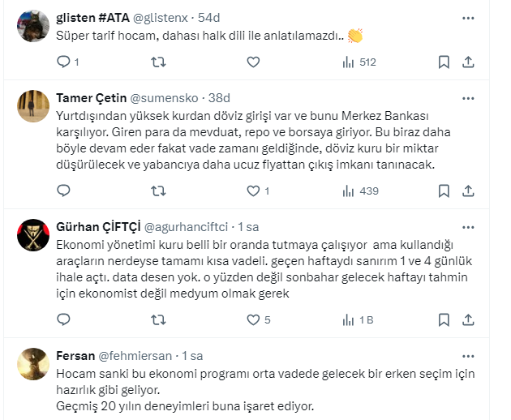Reply to Tamer Çetin's tweet
Screen dimensions: 511x420
coord(65,191)
